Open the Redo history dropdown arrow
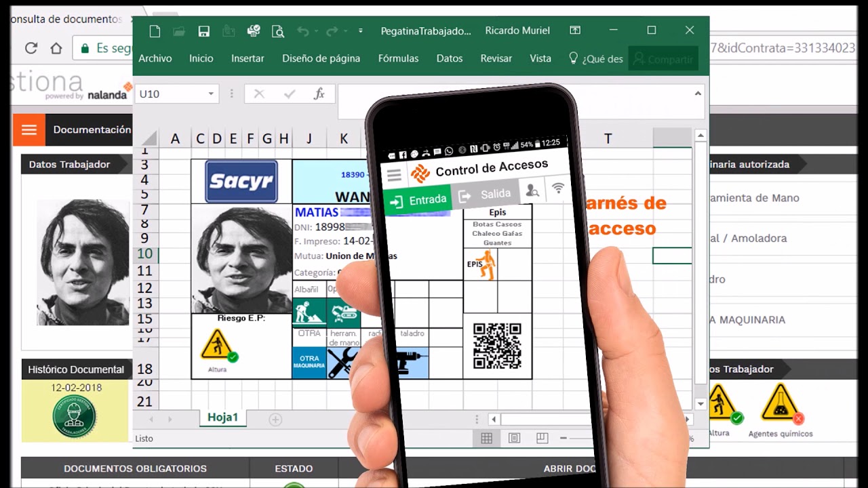The width and height of the screenshot is (868, 488). [x=345, y=31]
